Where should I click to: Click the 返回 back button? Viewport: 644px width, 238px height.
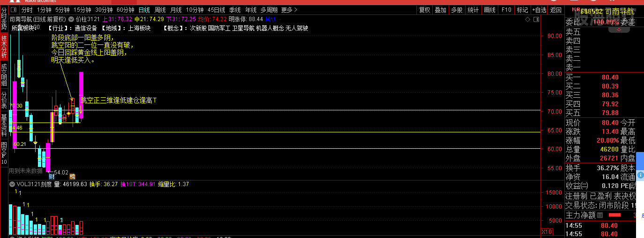point(555,10)
